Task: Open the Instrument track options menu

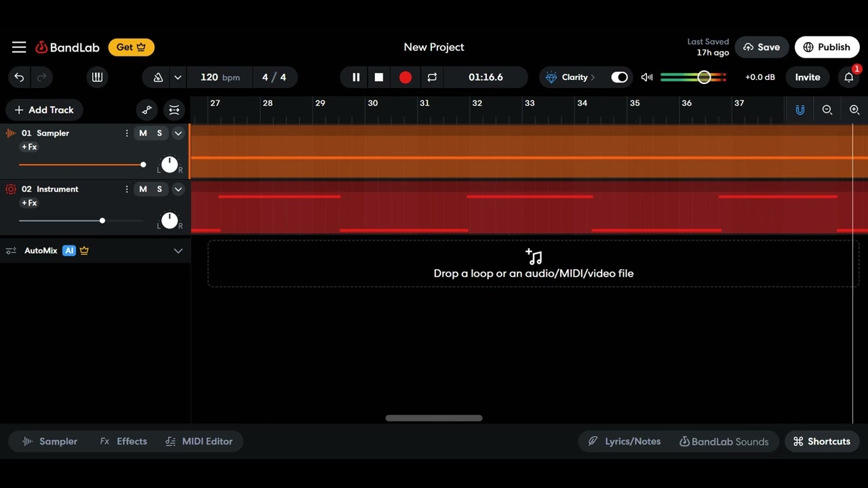Action: (127, 189)
